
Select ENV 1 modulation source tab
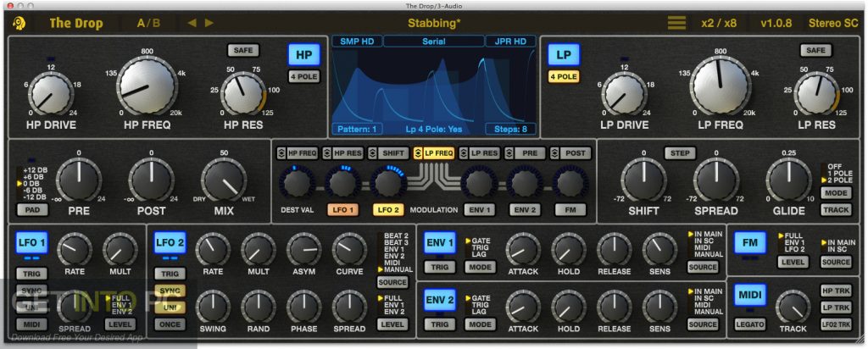tap(480, 209)
